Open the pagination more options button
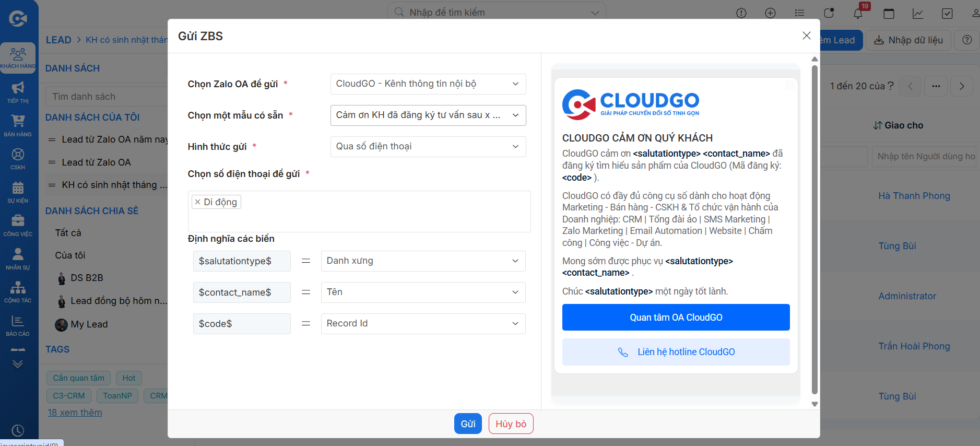 tap(936, 86)
